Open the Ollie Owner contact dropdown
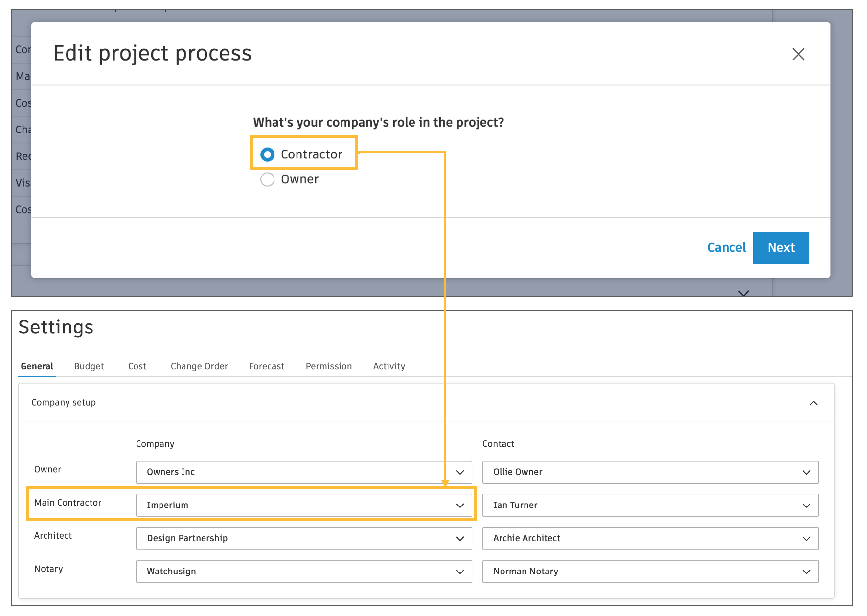This screenshot has height=616, width=867. [650, 472]
